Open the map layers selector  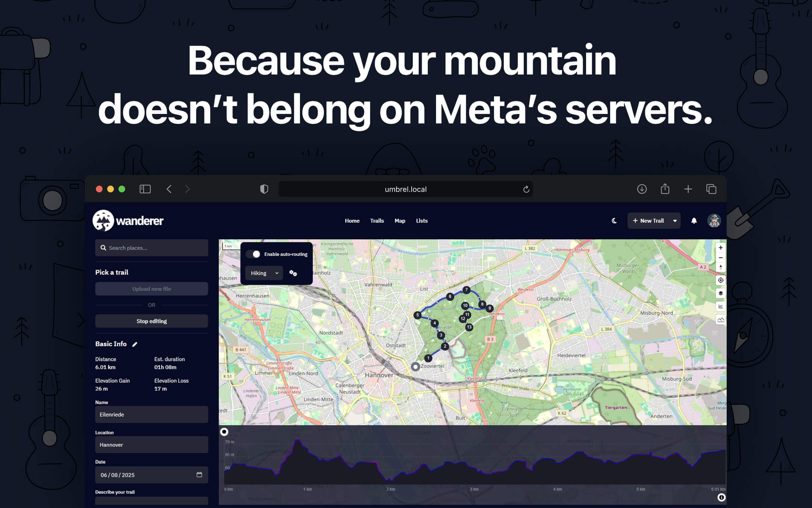click(720, 294)
